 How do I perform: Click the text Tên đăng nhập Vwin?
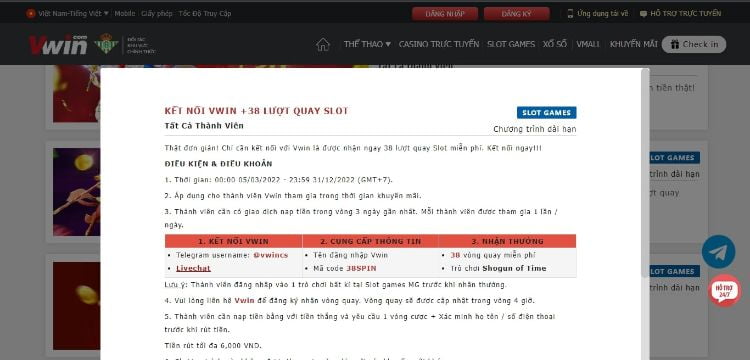click(x=351, y=255)
